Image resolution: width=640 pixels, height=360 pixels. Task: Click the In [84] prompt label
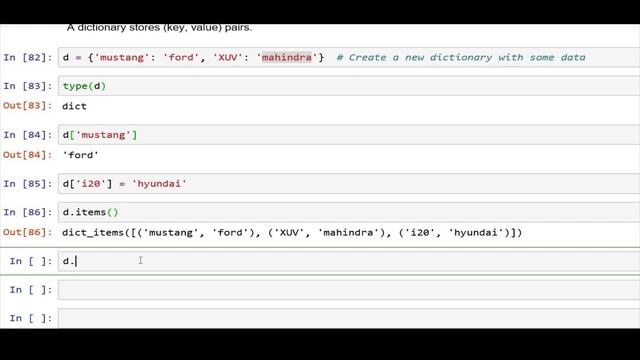click(28, 135)
